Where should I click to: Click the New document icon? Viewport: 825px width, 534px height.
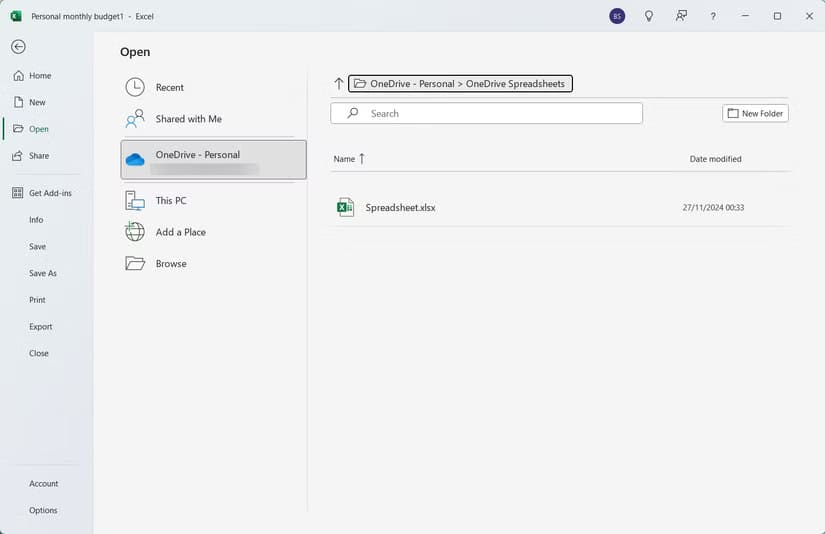pos(18,102)
